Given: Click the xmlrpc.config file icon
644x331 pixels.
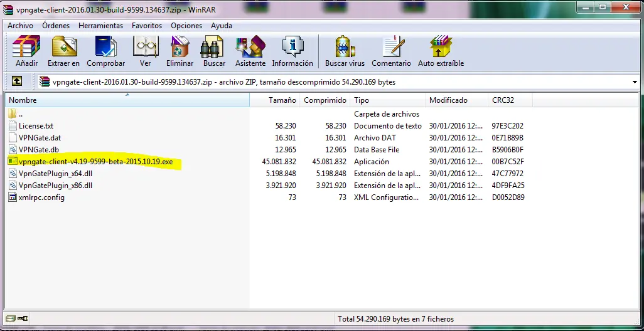Looking at the screenshot, I should (x=13, y=197).
